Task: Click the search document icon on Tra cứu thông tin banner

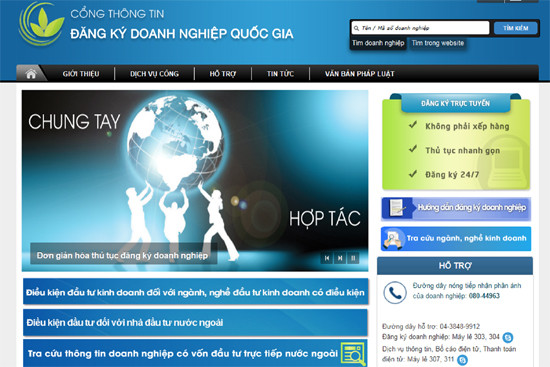Action: click(x=353, y=354)
